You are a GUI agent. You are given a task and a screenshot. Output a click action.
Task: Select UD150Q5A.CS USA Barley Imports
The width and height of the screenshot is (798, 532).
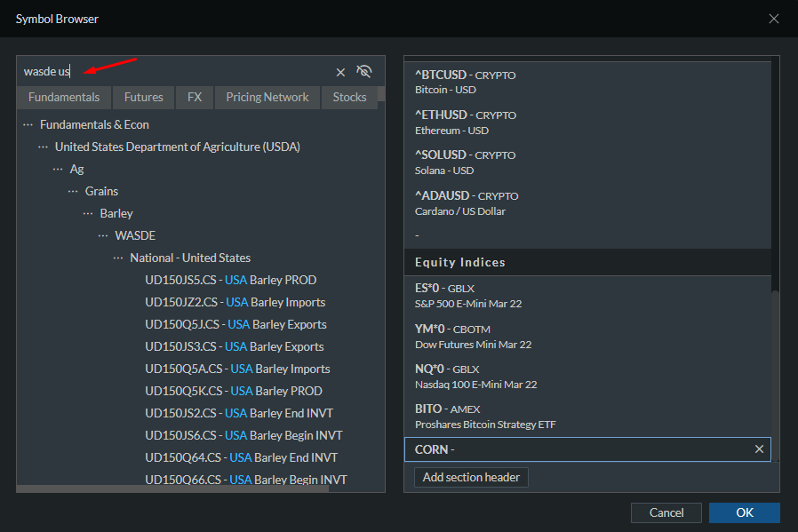point(237,369)
